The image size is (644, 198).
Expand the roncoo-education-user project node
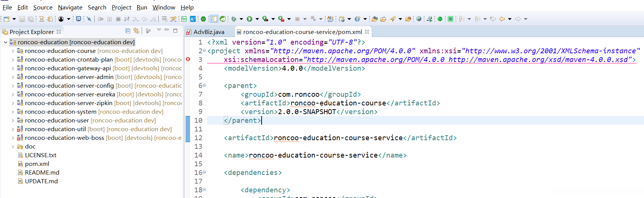(13, 121)
